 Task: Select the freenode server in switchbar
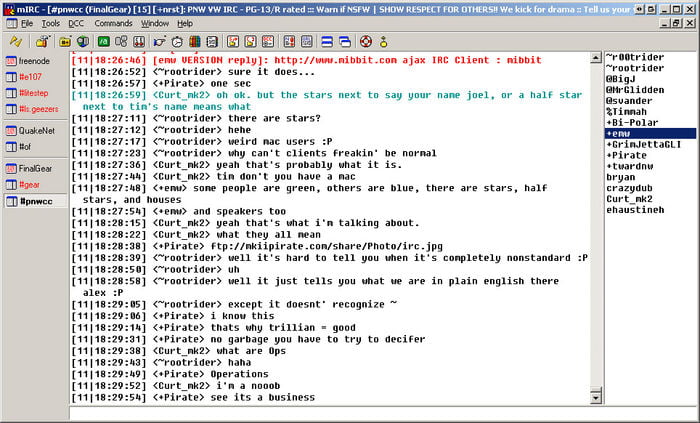click(x=32, y=61)
